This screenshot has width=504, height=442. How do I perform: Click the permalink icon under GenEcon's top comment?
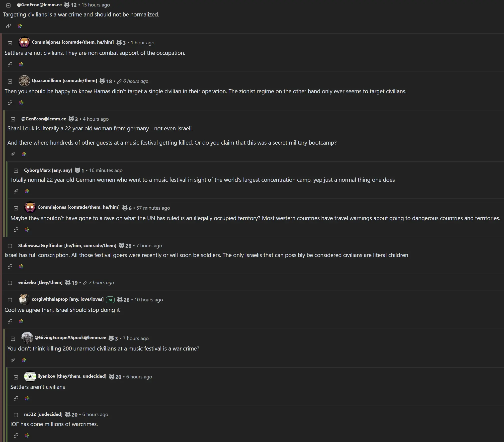(x=8, y=26)
